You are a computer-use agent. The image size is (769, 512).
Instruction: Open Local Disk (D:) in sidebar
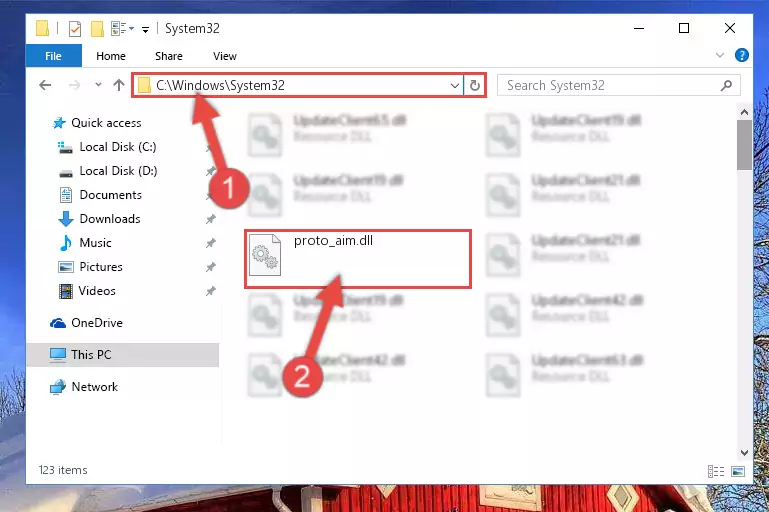pyautogui.click(x=118, y=171)
